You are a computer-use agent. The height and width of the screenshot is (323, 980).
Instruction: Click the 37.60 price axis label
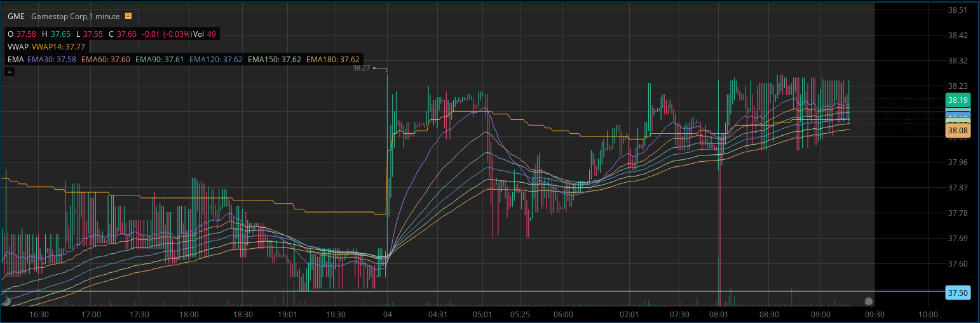click(x=957, y=264)
